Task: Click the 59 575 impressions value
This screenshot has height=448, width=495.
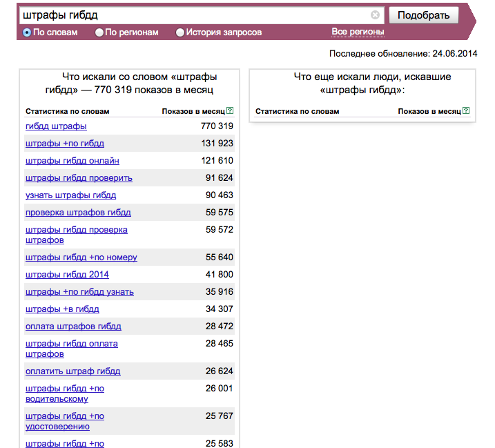Action: 219,212
